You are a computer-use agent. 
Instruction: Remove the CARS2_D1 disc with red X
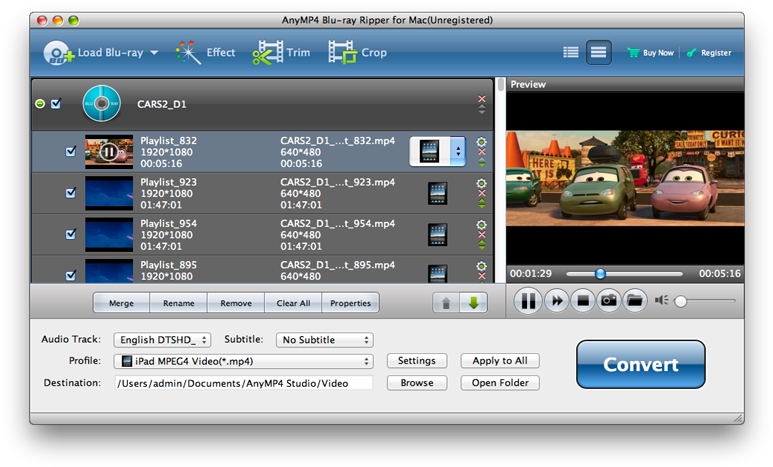[482, 99]
